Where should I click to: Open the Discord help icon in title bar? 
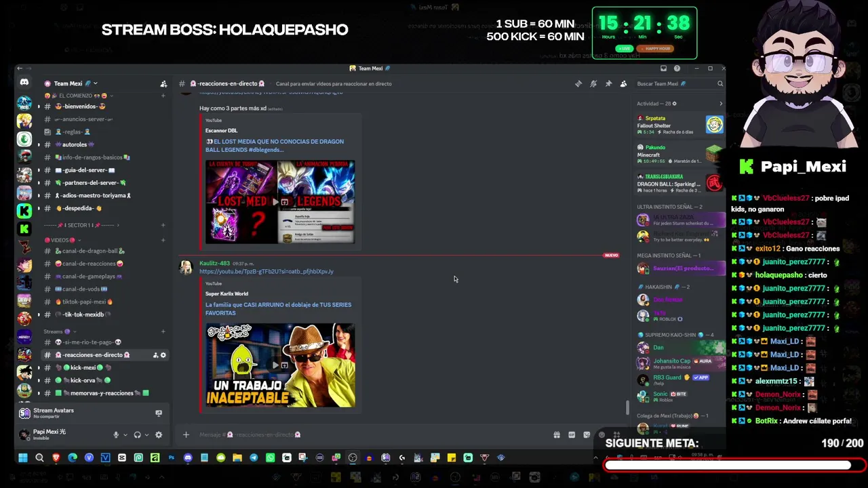(677, 68)
